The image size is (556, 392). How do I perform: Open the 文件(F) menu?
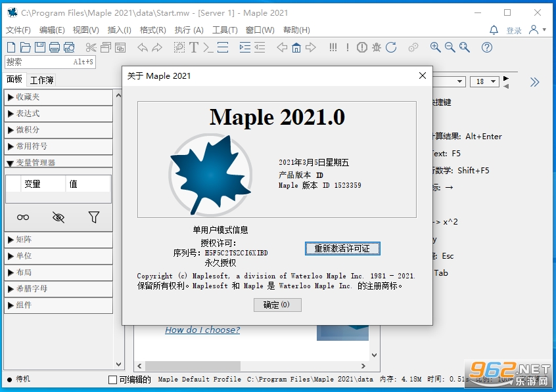18,30
